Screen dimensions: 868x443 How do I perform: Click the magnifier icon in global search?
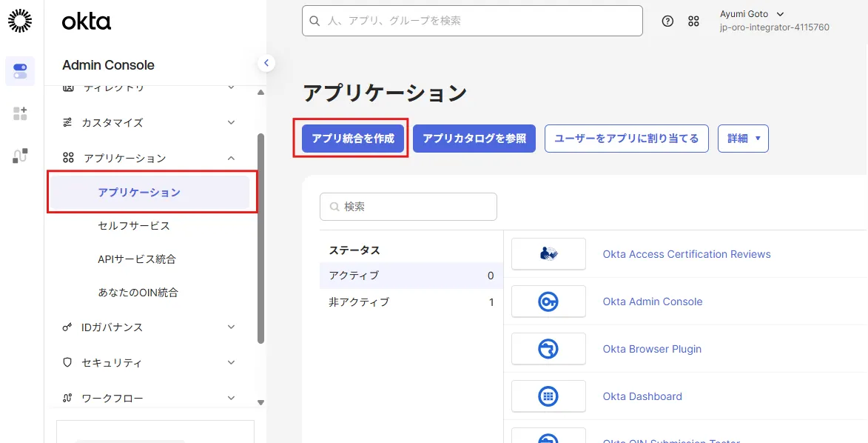click(314, 21)
